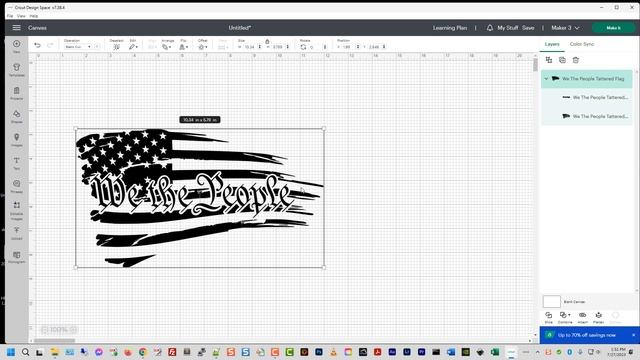Open the Learning Plan link
The image size is (640, 360).
(x=450, y=28)
